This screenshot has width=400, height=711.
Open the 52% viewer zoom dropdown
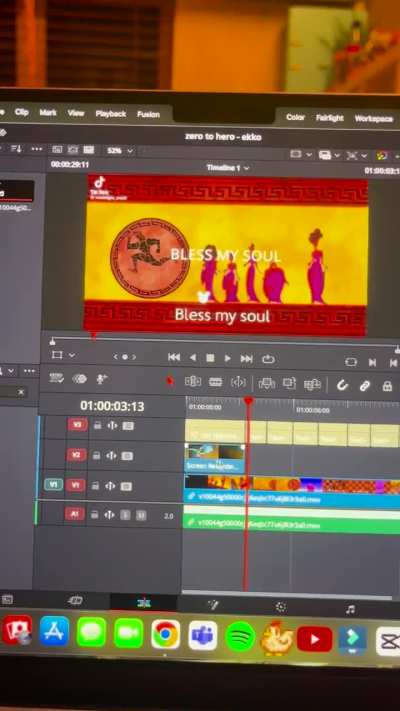point(120,151)
